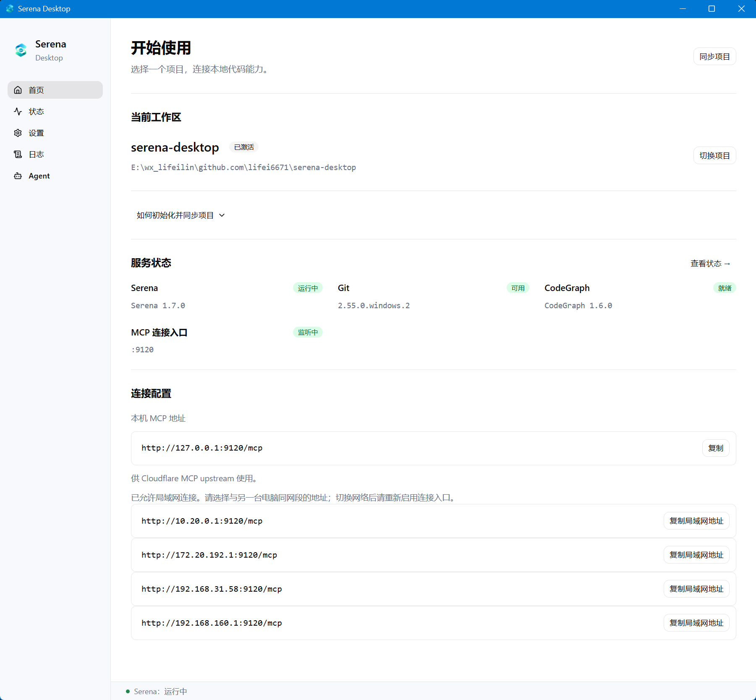
Task: Go to the 状态 page
Action: [x=55, y=111]
